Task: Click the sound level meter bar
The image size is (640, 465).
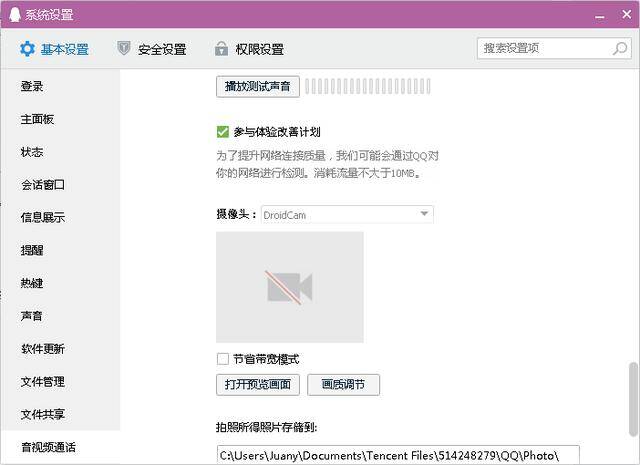Action: click(x=368, y=86)
